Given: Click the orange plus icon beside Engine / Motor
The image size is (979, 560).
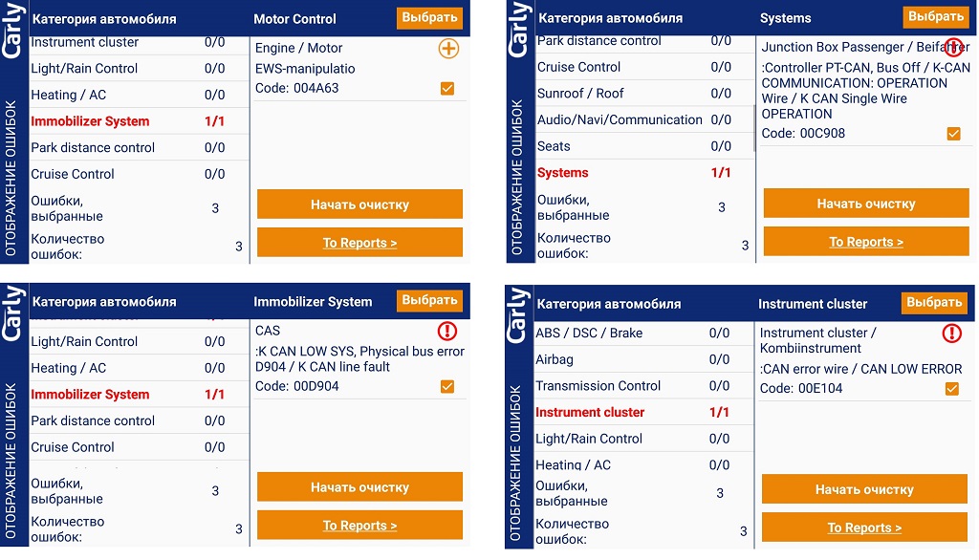Looking at the screenshot, I should pyautogui.click(x=448, y=49).
